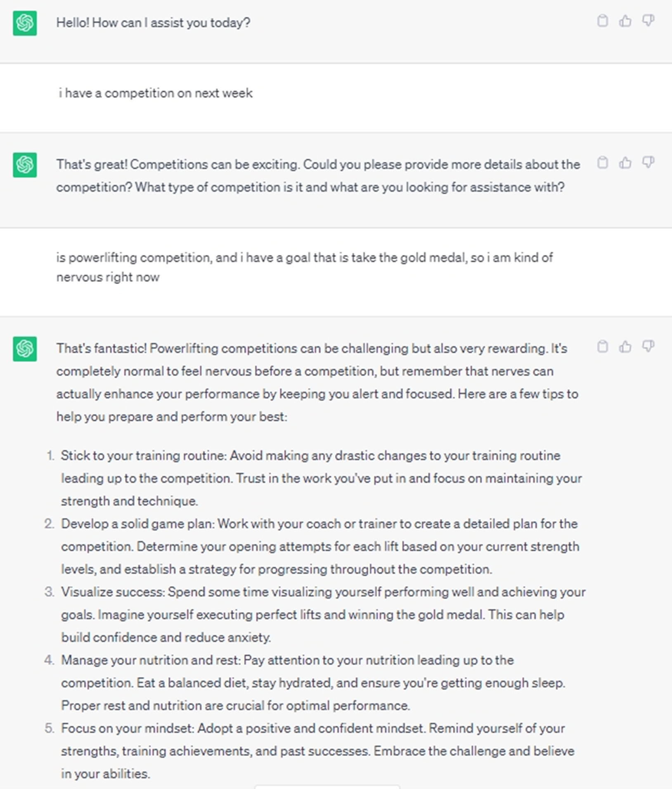Dislike the 'Competitions can be exciting' response

[648, 163]
